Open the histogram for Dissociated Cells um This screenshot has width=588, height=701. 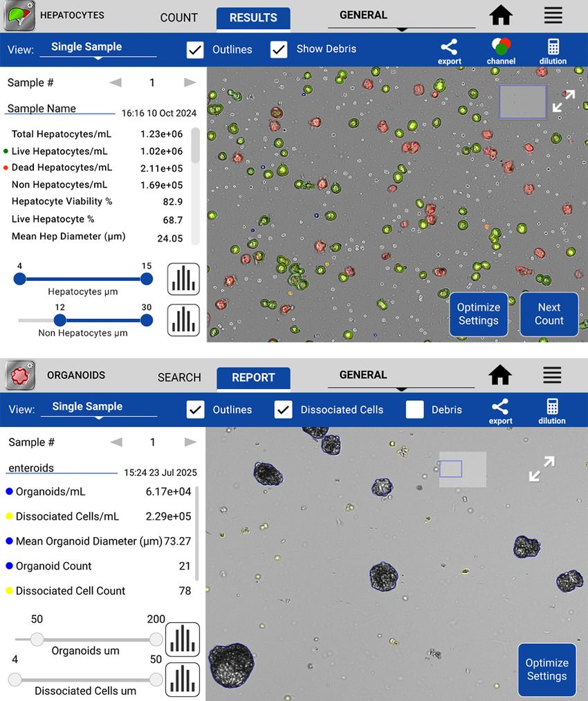pyautogui.click(x=183, y=680)
